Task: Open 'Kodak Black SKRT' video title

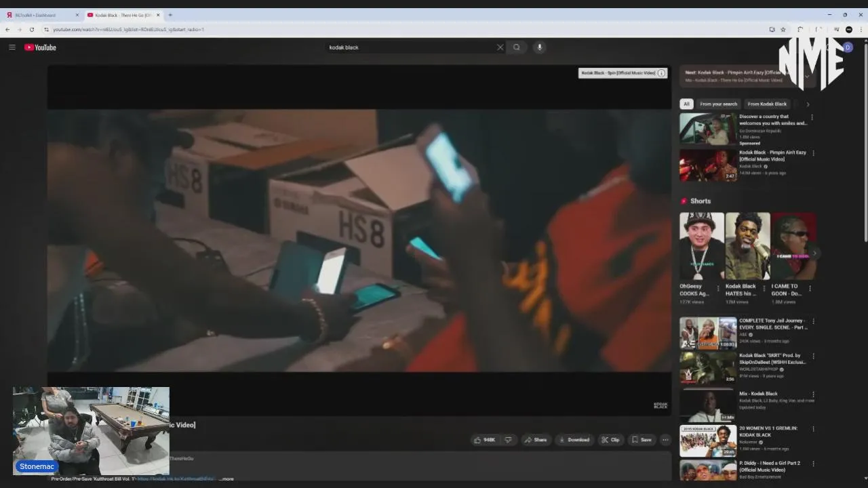Action: point(772,359)
